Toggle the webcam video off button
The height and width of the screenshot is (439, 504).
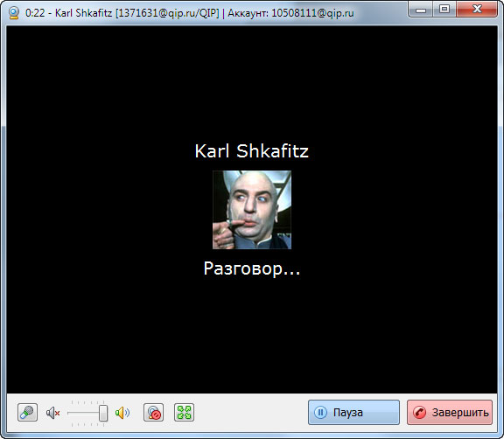pyautogui.click(x=153, y=413)
